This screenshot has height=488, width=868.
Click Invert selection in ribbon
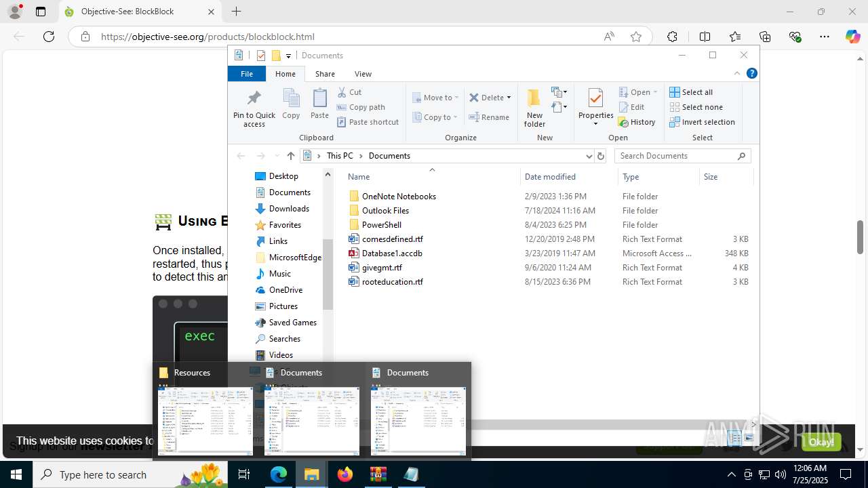(702, 122)
